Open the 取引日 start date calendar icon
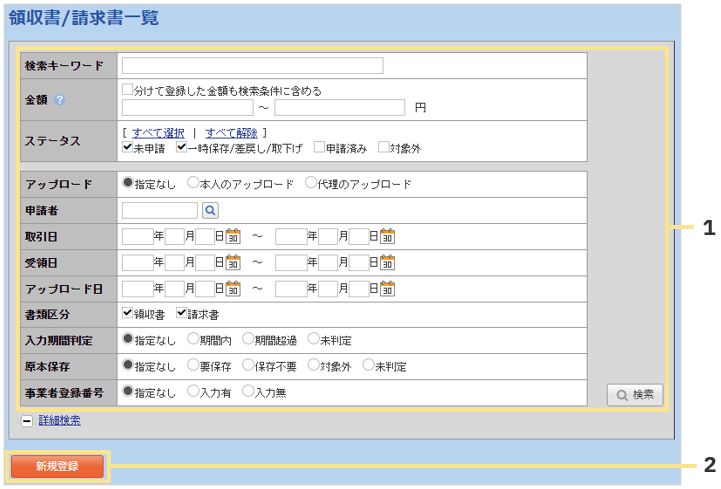This screenshot has width=721, height=489. pyautogui.click(x=233, y=237)
